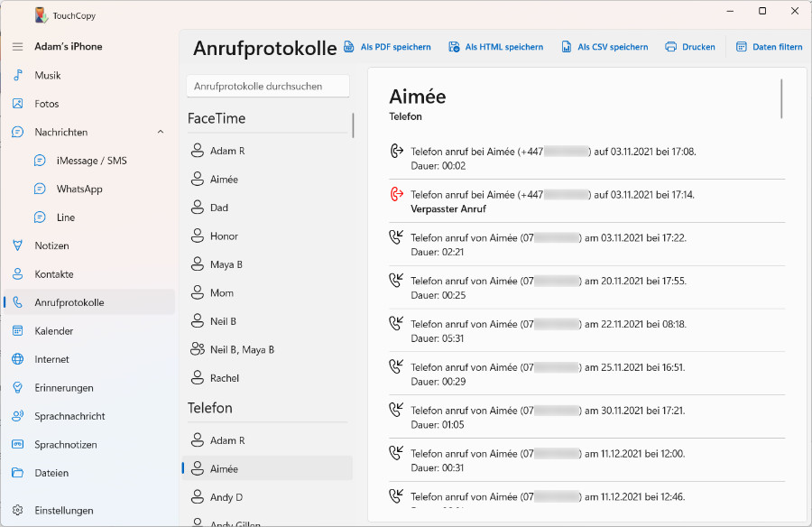Select the WhatsApp messages icon
The image size is (812, 527).
pyautogui.click(x=40, y=189)
